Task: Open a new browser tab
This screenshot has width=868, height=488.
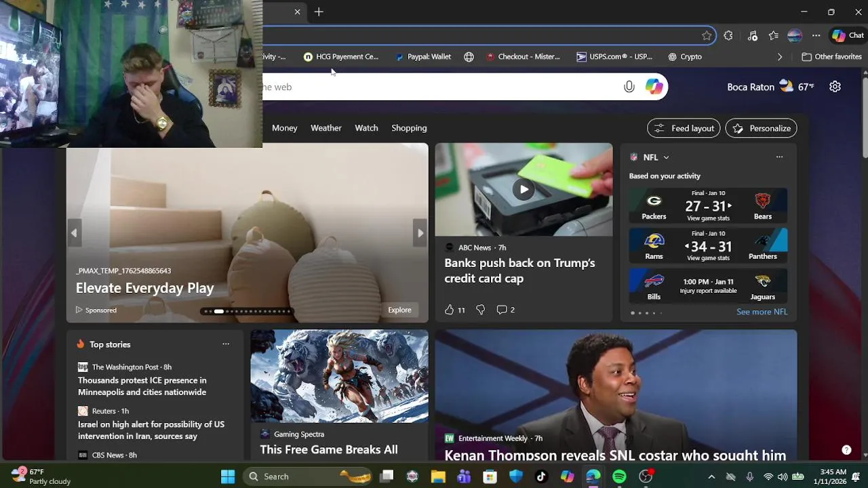Action: click(319, 12)
